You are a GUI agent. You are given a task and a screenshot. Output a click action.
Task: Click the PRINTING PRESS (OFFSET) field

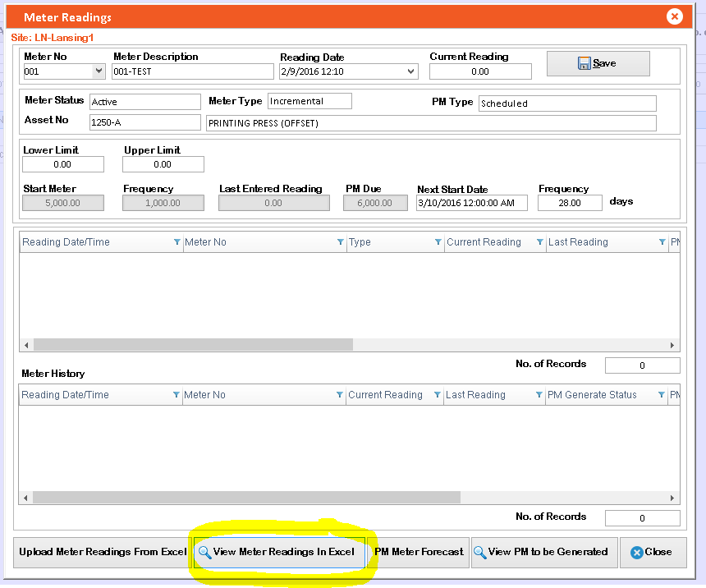point(431,123)
